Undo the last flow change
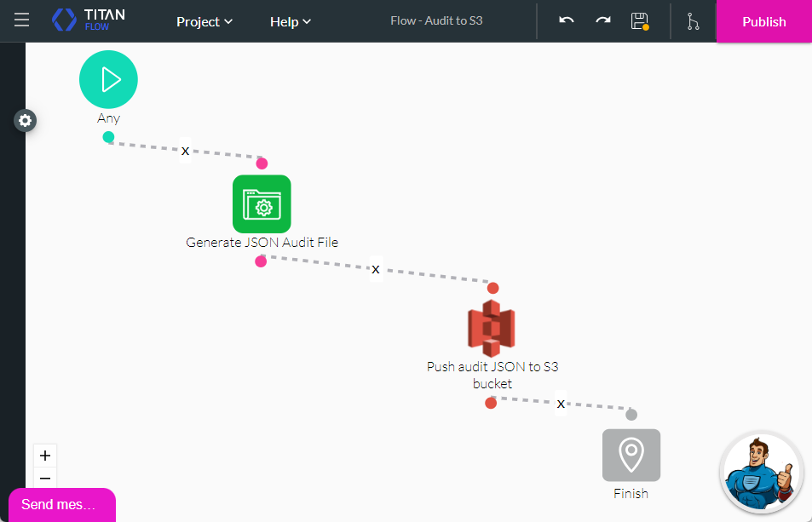The height and width of the screenshot is (522, 812). [x=566, y=21]
